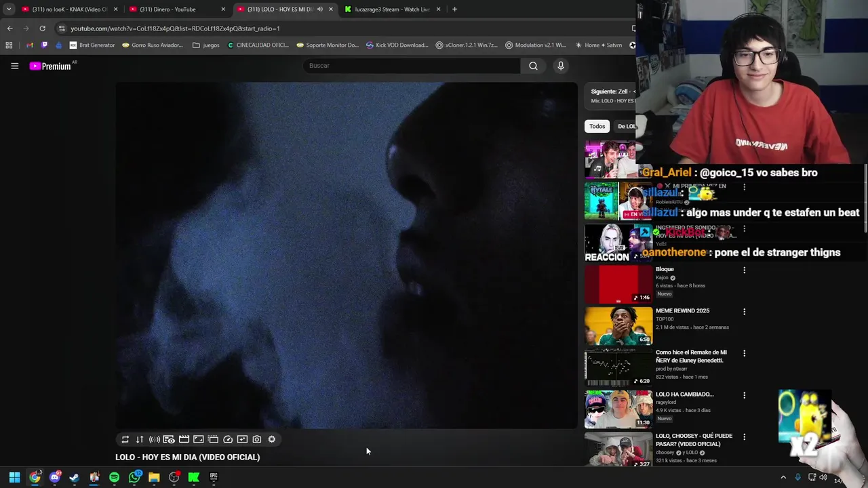The width and height of the screenshot is (868, 488).
Task: Open the speedometer playback speed icon
Action: (228, 439)
